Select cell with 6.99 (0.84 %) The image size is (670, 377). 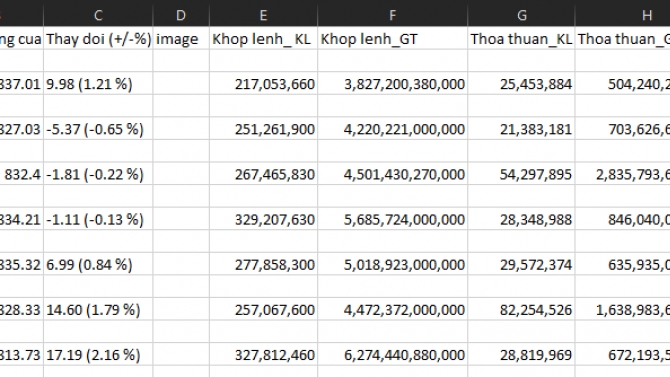(98, 265)
